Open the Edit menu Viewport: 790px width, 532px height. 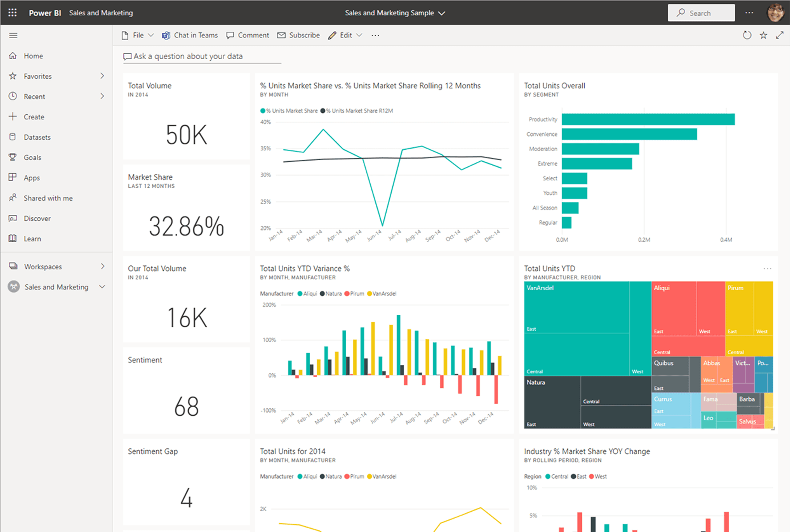coord(345,35)
